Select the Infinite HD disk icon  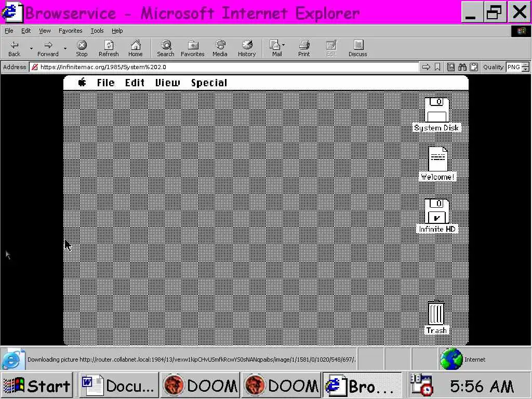pos(437,211)
